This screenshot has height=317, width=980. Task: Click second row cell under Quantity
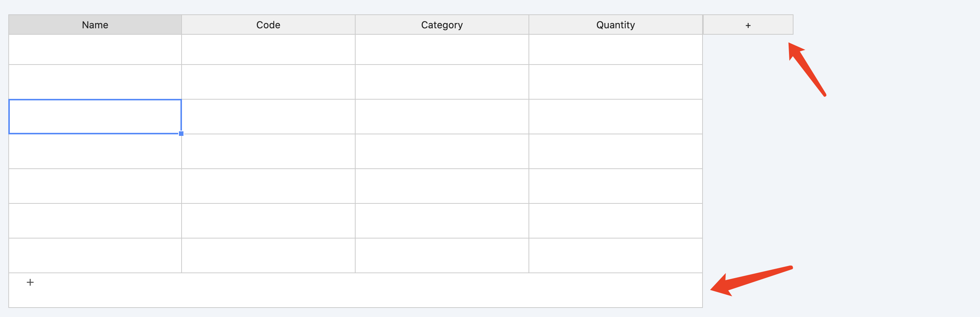point(616,82)
